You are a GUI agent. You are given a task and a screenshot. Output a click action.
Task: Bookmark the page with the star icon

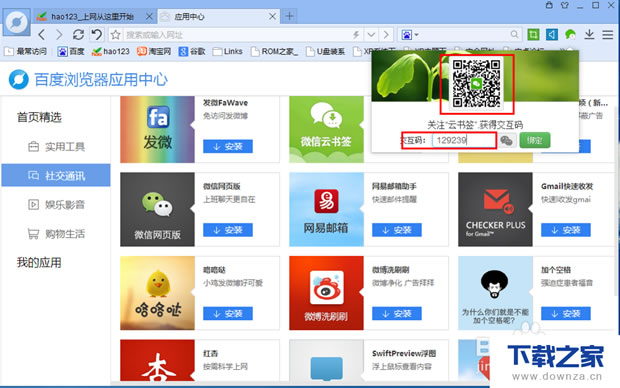pos(115,35)
